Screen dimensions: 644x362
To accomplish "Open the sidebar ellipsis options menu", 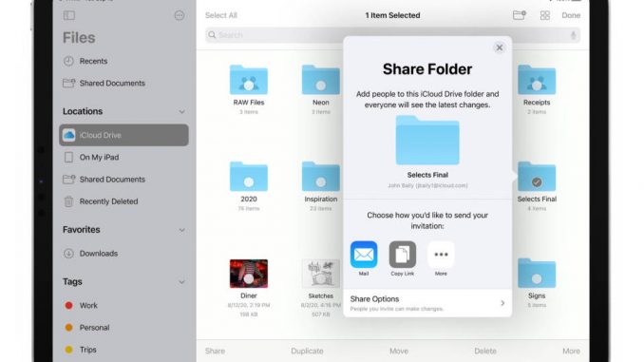I will point(180,15).
